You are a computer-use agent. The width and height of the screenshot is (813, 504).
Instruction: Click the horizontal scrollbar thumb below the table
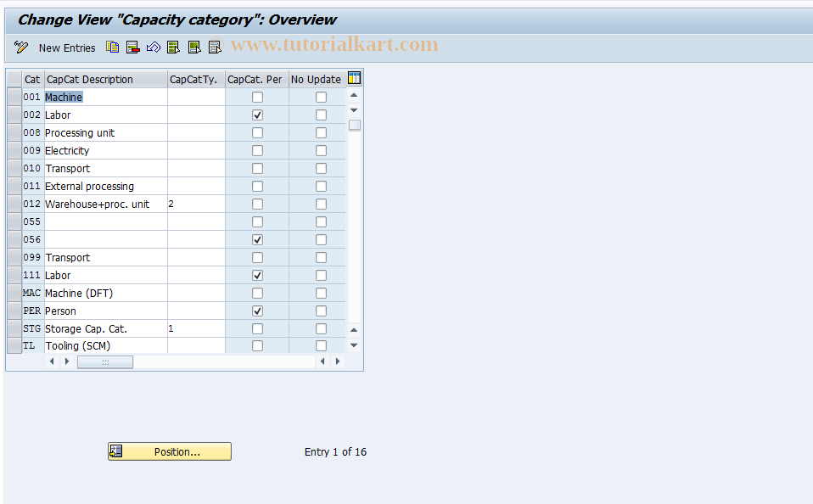[105, 361]
